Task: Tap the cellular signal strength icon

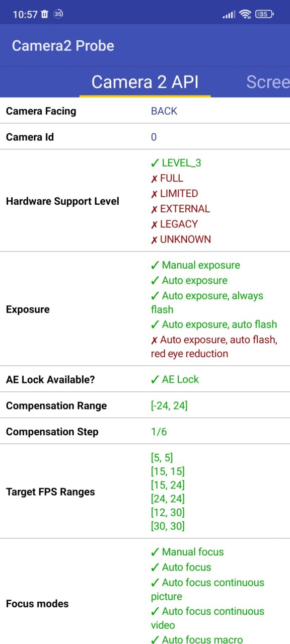Action: [x=229, y=15]
